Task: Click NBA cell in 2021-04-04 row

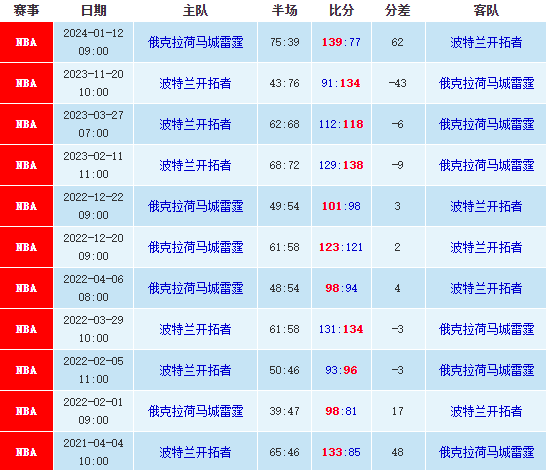Action: point(26,452)
